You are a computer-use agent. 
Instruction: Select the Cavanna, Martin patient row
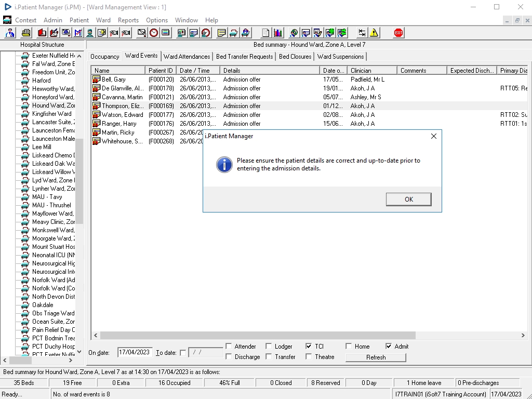[309, 97]
